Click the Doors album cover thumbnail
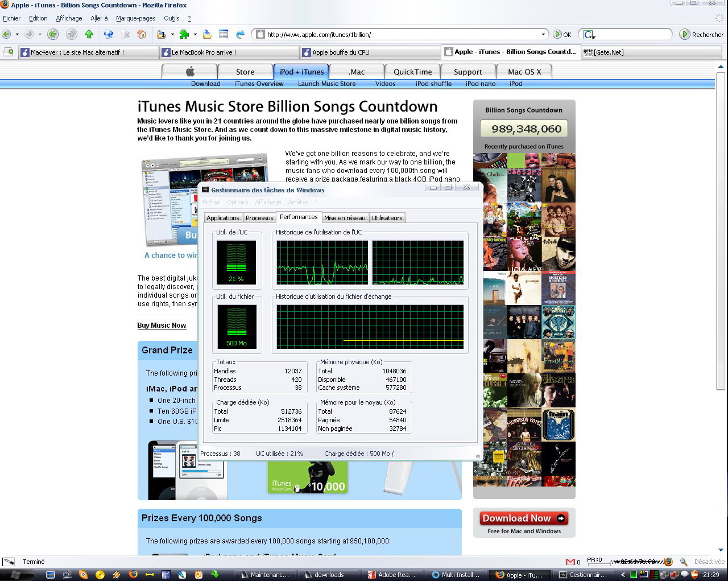 point(558,390)
